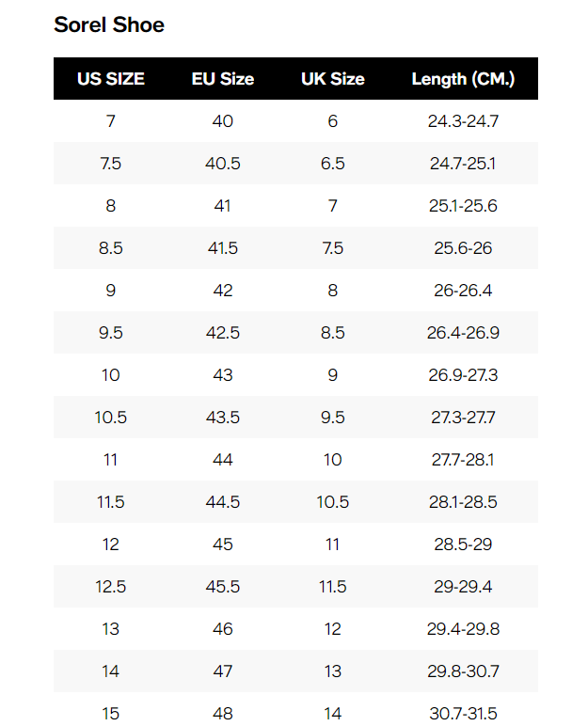Select UK size 10.5 cell
The height and width of the screenshot is (726, 588).
click(333, 502)
